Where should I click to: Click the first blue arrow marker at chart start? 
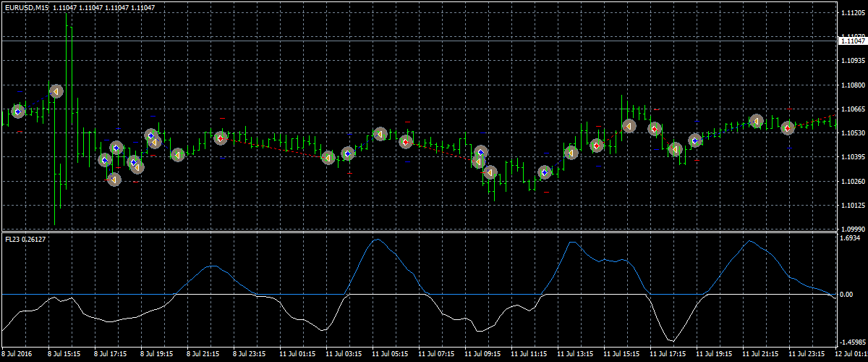pyautogui.click(x=18, y=111)
